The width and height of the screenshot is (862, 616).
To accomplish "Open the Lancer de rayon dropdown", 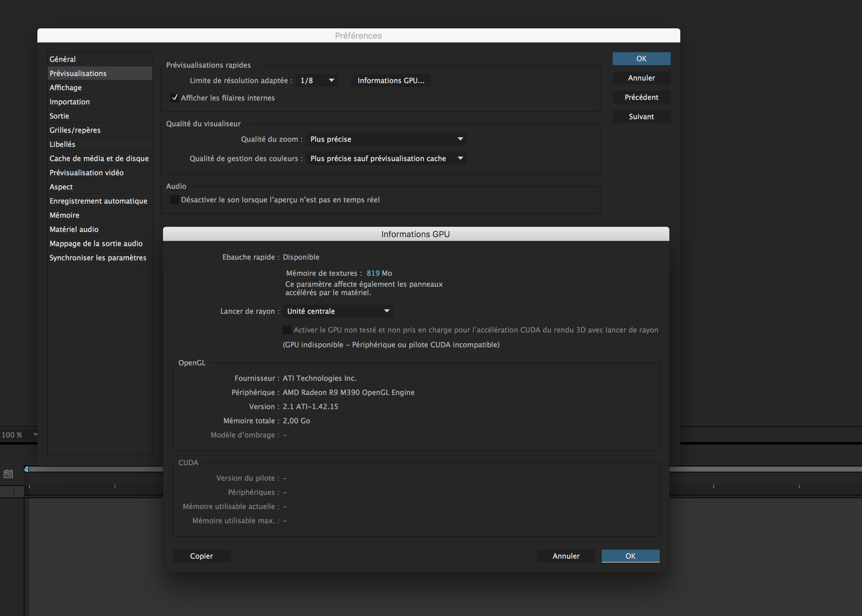I will (x=338, y=312).
